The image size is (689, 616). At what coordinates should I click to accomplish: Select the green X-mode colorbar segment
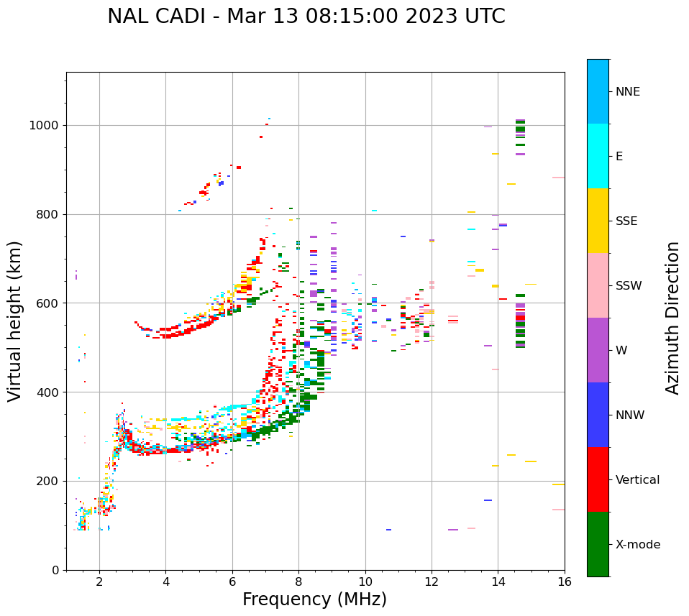click(x=598, y=544)
